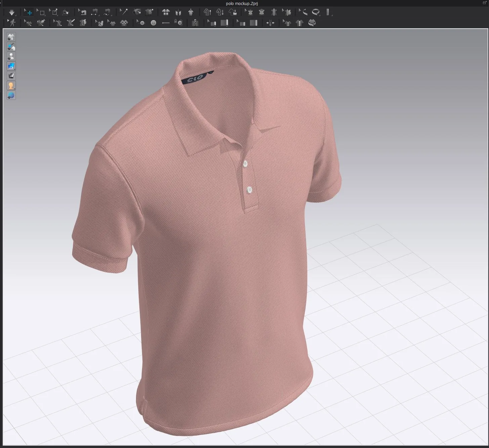This screenshot has width=489, height=448.
Task: Toggle the garment pin display eye icon
Action: coord(11,47)
